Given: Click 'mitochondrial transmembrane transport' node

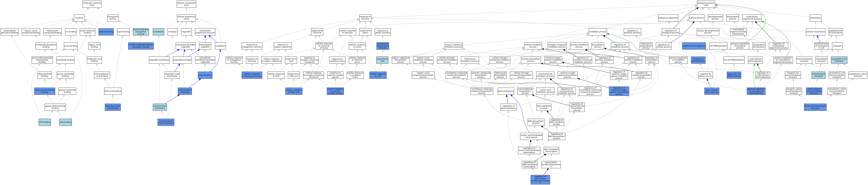Looking at the screenshot, I should (814, 91).
